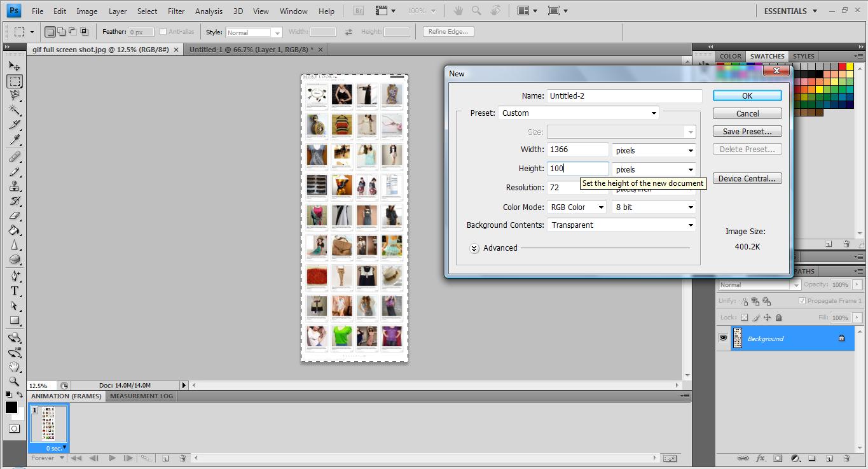
Task: Select the Healing Brush tool
Action: click(14, 157)
